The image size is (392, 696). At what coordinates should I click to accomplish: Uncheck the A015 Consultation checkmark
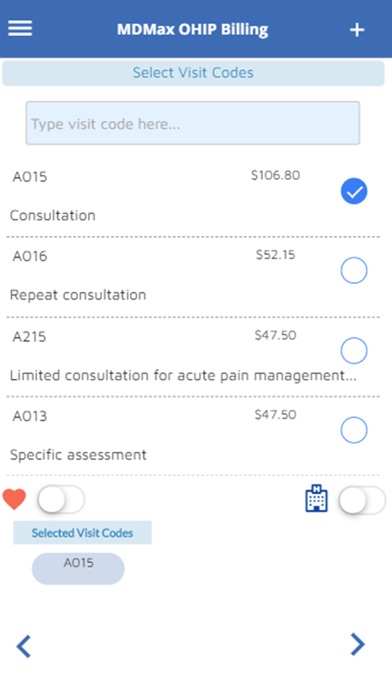coord(354,191)
